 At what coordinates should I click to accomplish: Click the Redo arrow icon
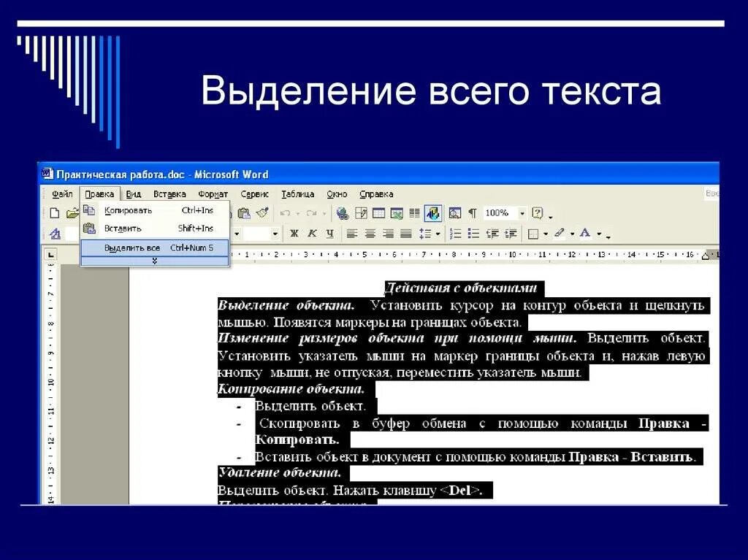pyautogui.click(x=311, y=213)
